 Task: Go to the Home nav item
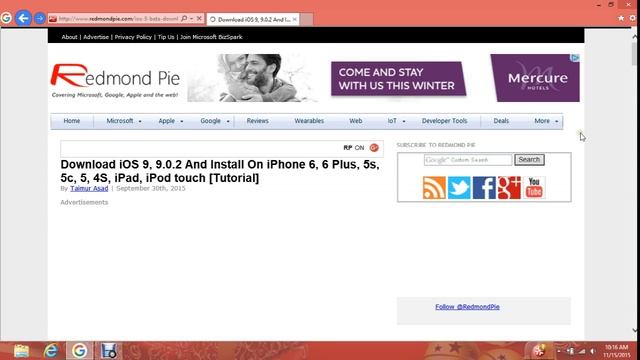72,121
